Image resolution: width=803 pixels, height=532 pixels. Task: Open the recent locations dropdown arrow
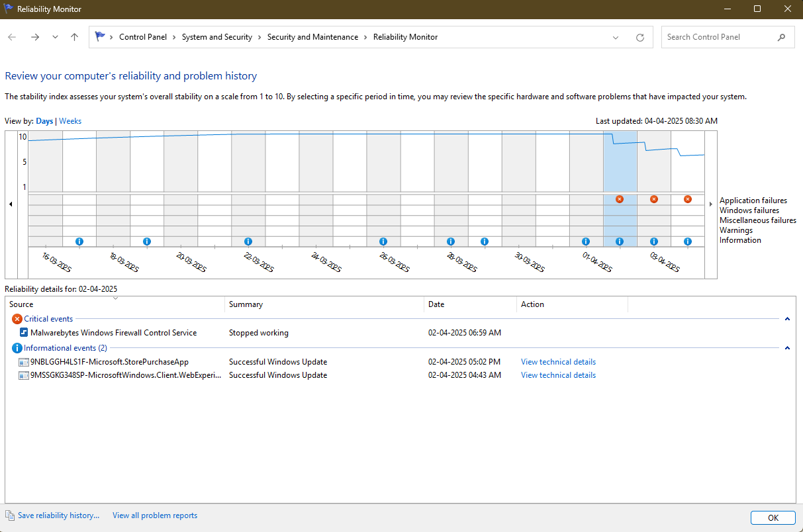point(55,38)
